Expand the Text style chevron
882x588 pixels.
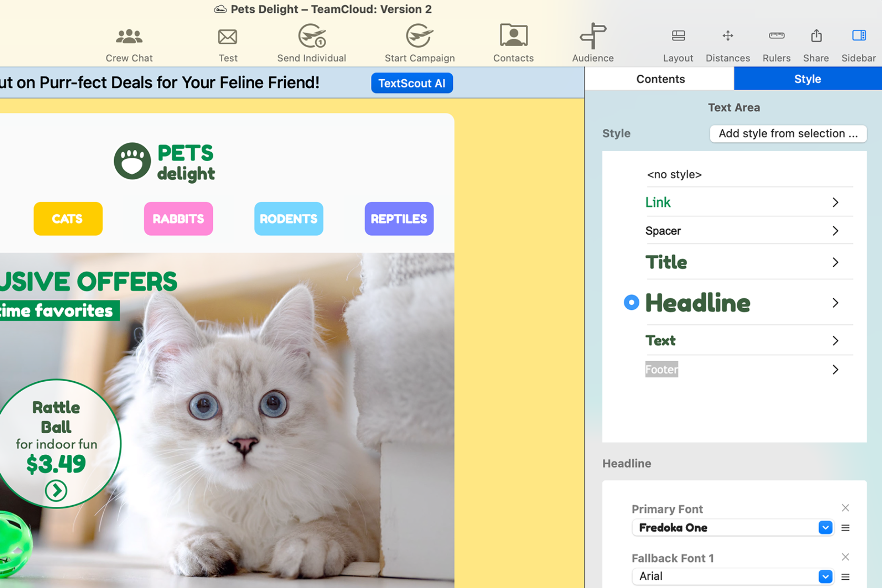pyautogui.click(x=835, y=340)
